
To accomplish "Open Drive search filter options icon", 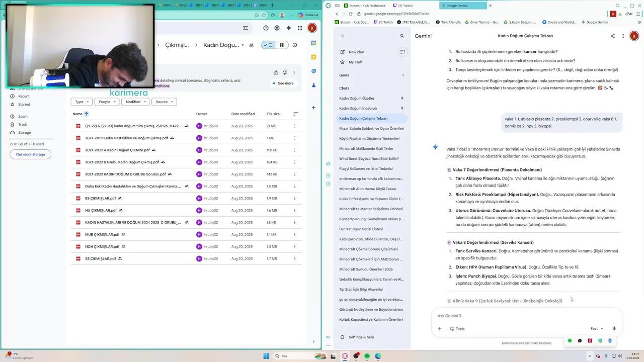I will [x=246, y=28].
